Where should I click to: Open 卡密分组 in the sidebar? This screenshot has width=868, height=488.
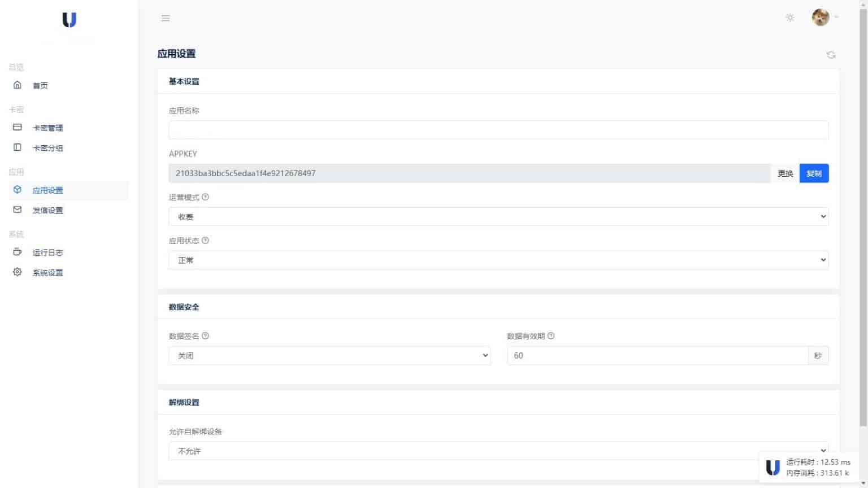coord(48,148)
